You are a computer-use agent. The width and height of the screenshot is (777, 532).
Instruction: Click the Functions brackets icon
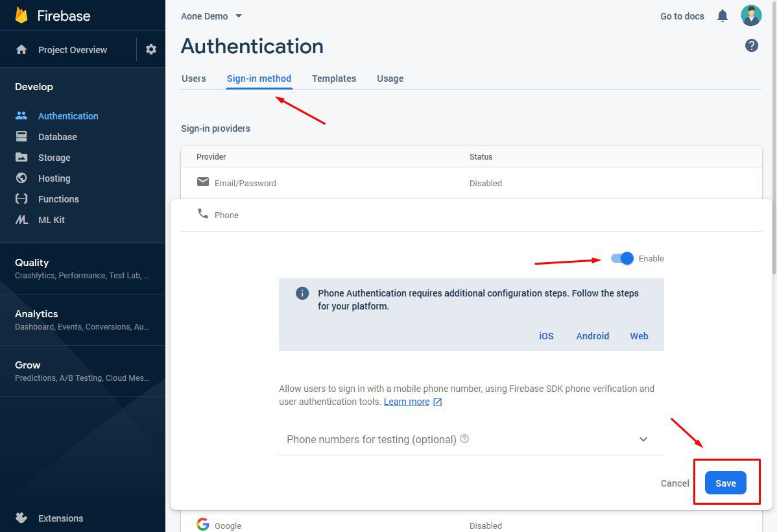(21, 199)
